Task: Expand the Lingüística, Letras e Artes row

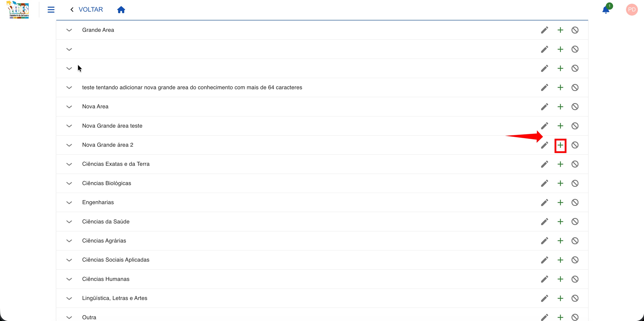Action: point(69,298)
